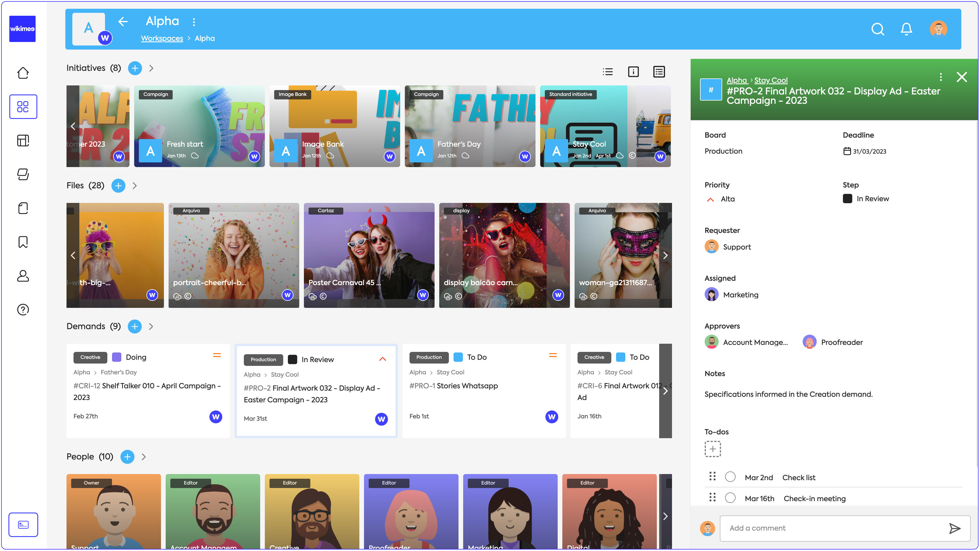
Task: Mark Check list to-do as done
Action: (730, 477)
